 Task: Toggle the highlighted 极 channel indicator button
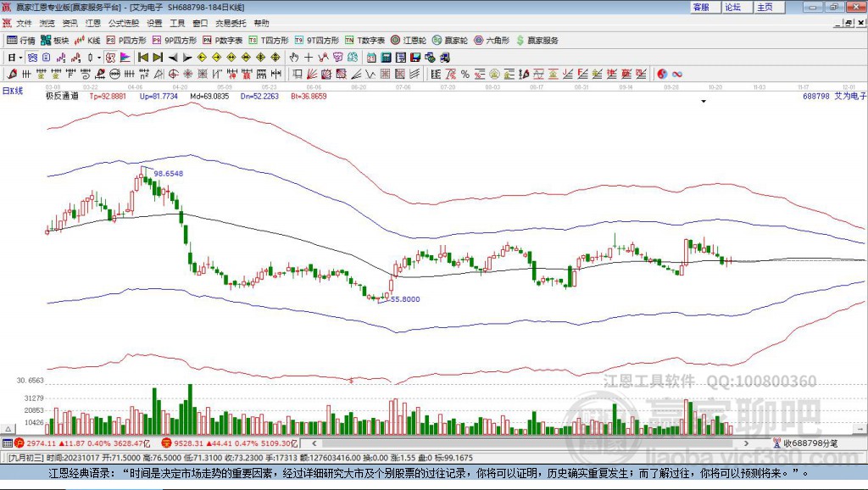111,58
